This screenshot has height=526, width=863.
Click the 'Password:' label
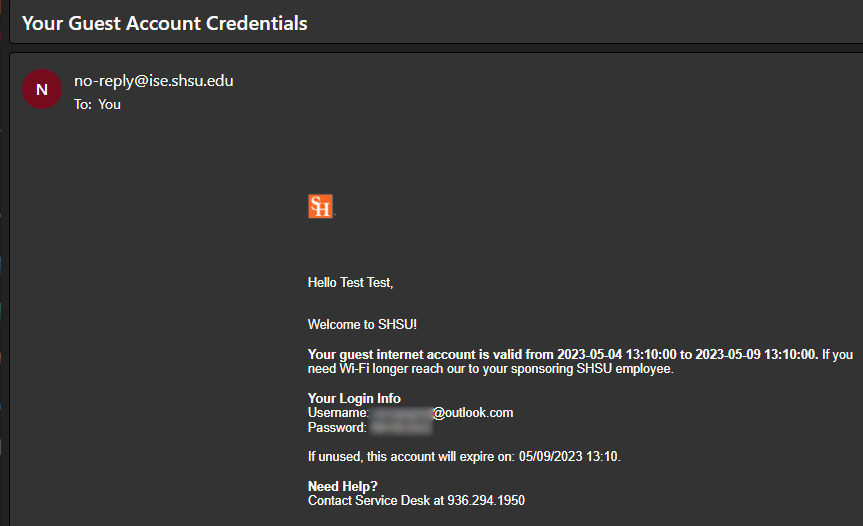tap(337, 427)
